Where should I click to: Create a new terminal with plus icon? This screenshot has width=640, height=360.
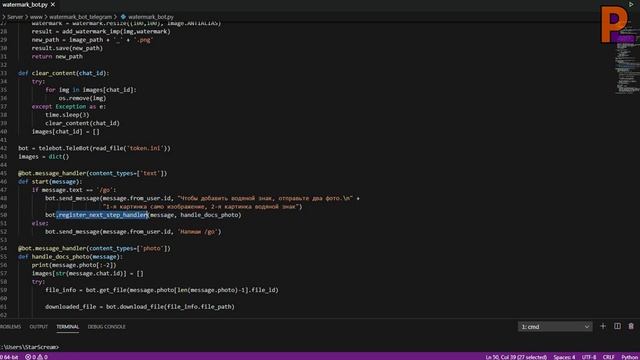point(603,326)
